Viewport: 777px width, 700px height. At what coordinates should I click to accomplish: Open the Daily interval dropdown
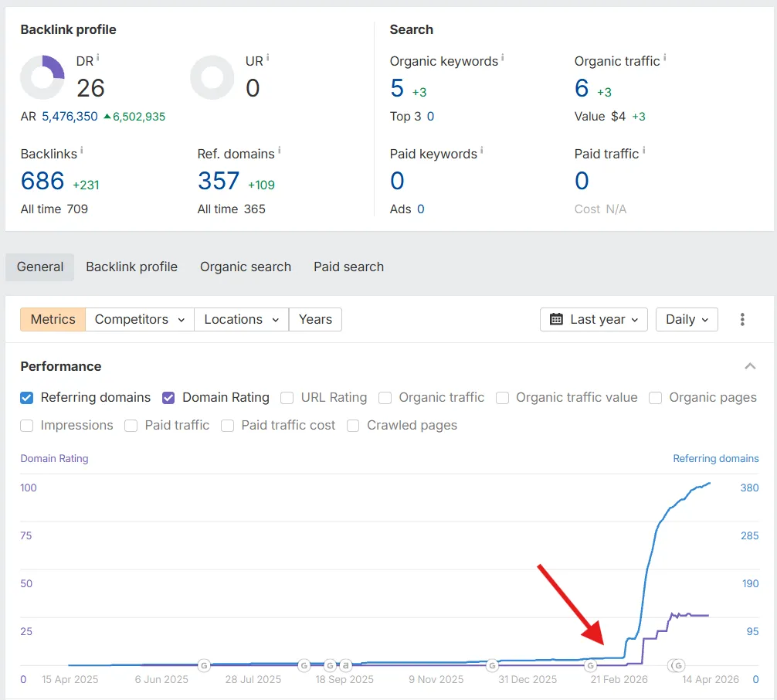click(687, 319)
